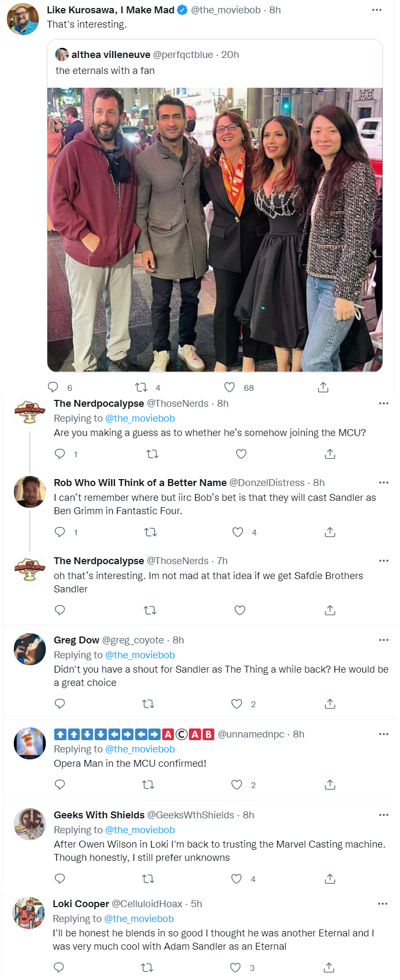
Task: Share the main tweet with the photo
Action: tap(323, 387)
